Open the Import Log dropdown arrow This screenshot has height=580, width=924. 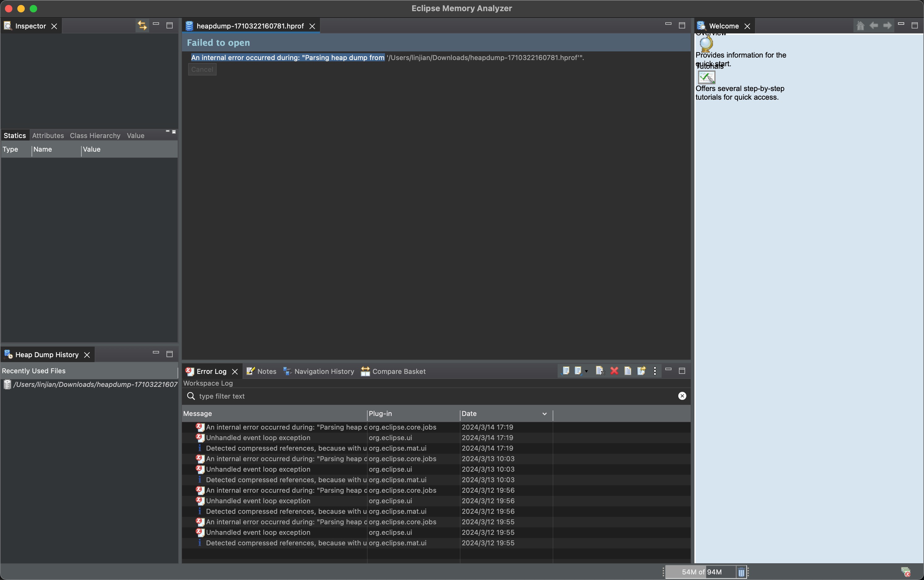click(586, 371)
